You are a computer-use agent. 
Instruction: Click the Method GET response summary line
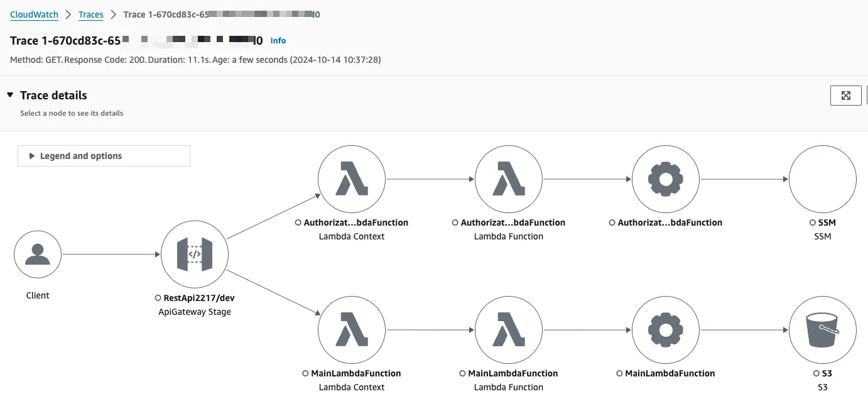pyautogui.click(x=195, y=60)
